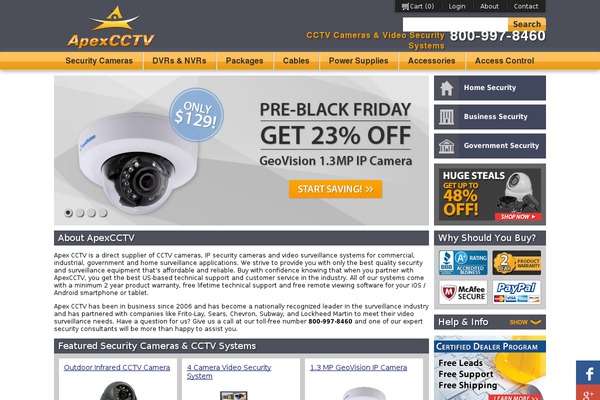Open the Security Cameras menu
This screenshot has width=600, height=400.
[x=99, y=61]
